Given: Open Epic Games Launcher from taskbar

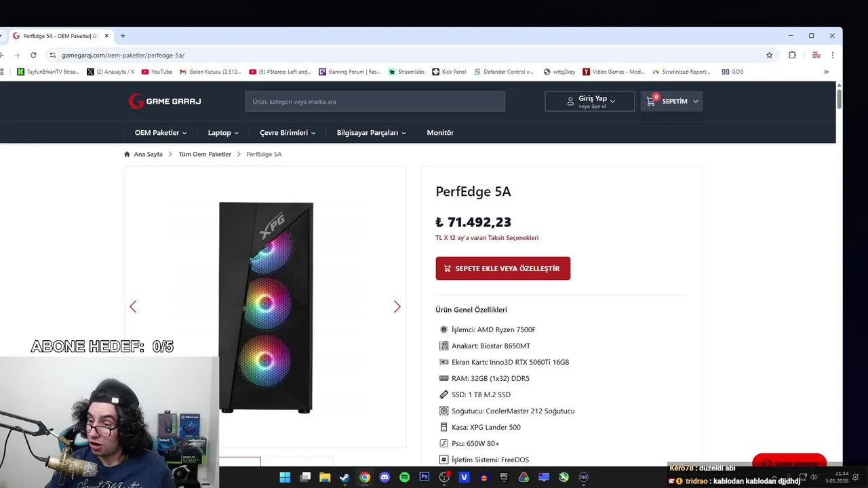Looking at the screenshot, I should point(504,477).
